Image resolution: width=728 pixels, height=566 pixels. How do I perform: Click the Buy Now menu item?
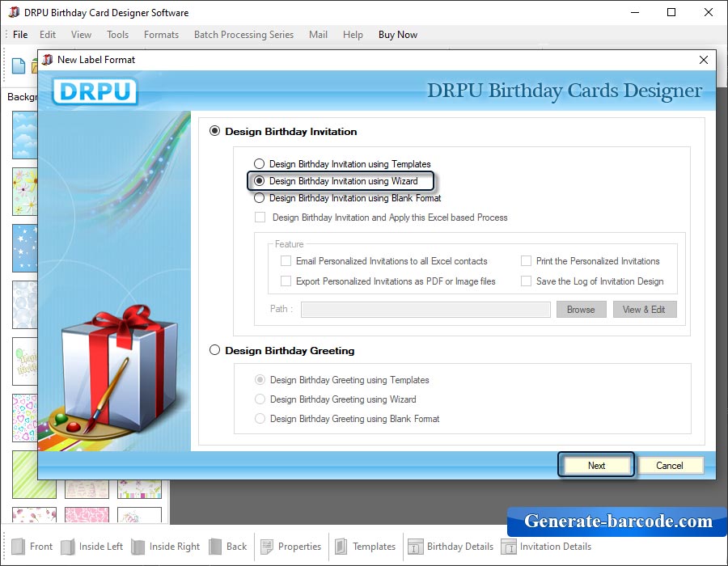pos(398,35)
